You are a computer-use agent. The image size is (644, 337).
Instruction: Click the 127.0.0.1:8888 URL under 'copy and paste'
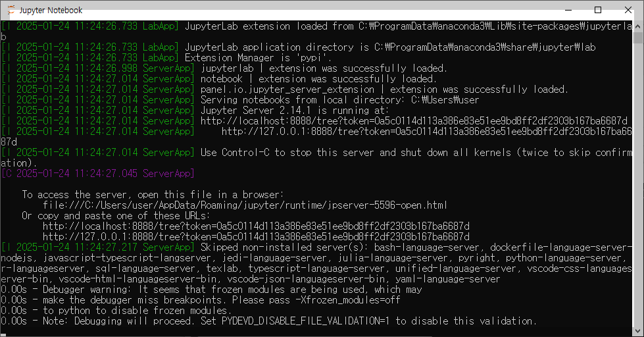pos(256,237)
